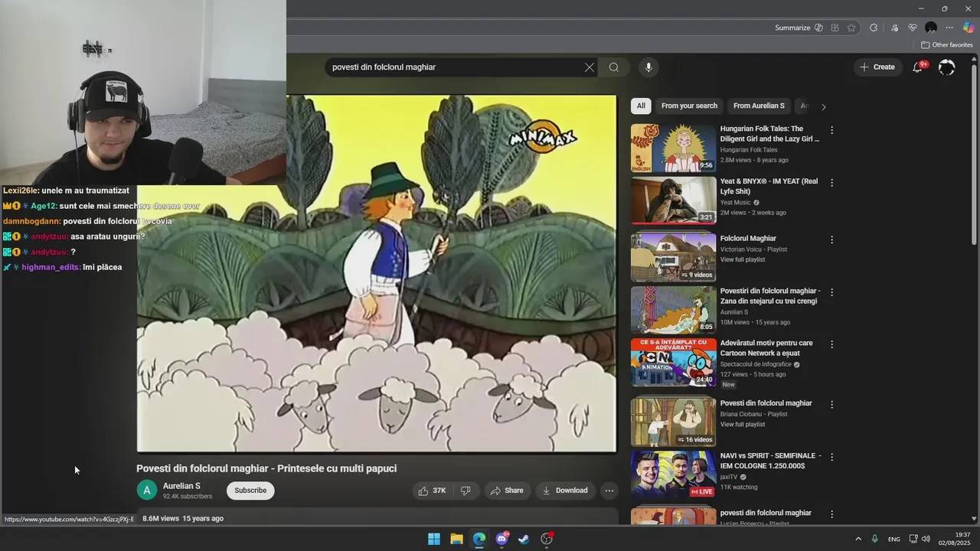Open Edge profile picture
Screen dimensions: 980x551
tap(931, 28)
